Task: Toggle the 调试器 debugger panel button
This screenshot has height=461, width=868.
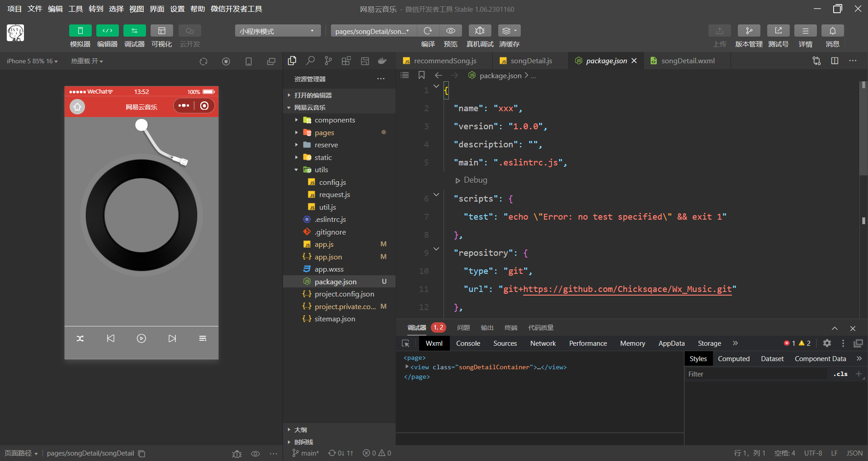Action: [x=134, y=31]
